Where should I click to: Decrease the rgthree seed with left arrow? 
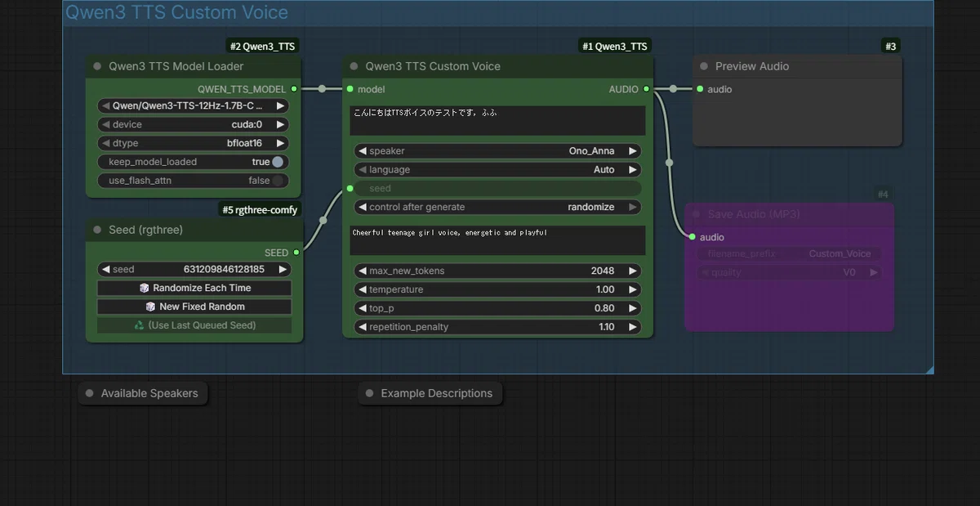[x=105, y=269]
